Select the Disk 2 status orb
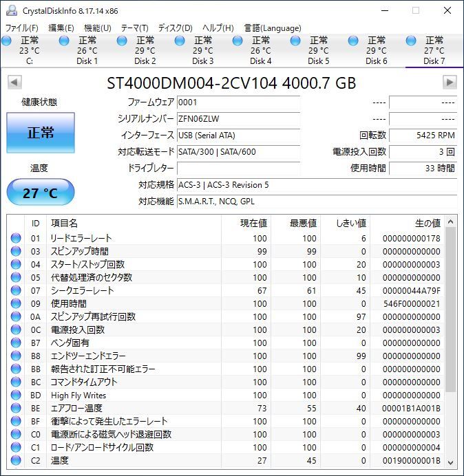 [x=122, y=41]
